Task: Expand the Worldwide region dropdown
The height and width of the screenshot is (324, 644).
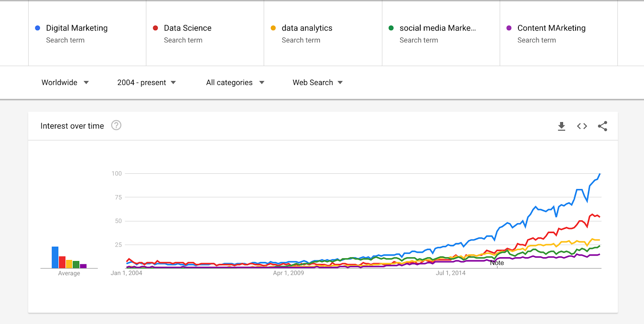Action: coord(65,83)
